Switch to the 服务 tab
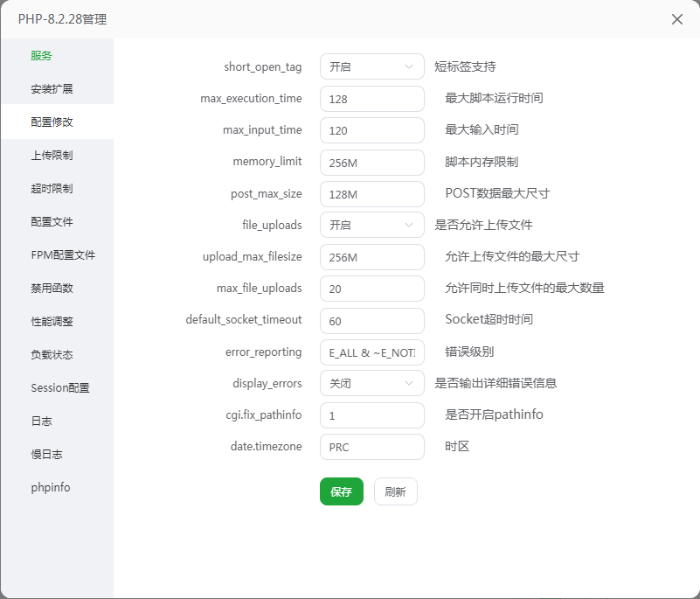The height and width of the screenshot is (599, 700). click(42, 56)
